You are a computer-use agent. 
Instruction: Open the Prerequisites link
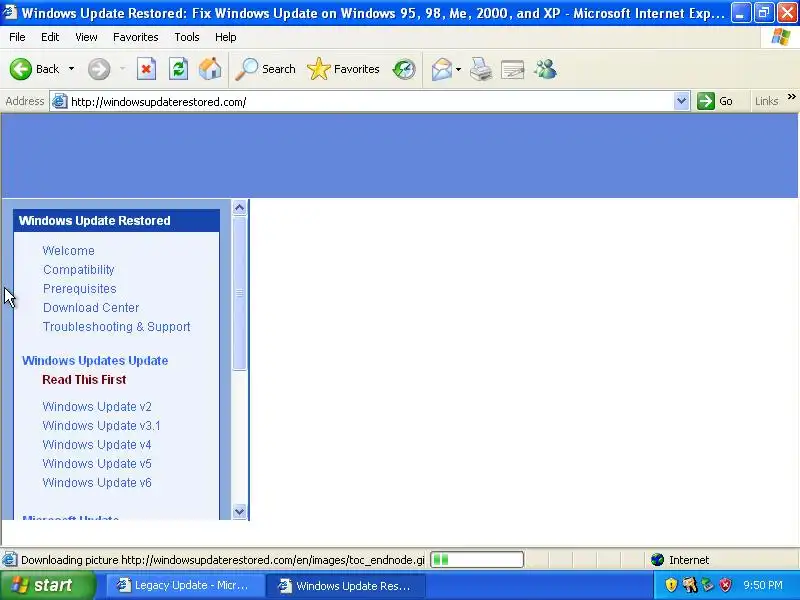[80, 288]
